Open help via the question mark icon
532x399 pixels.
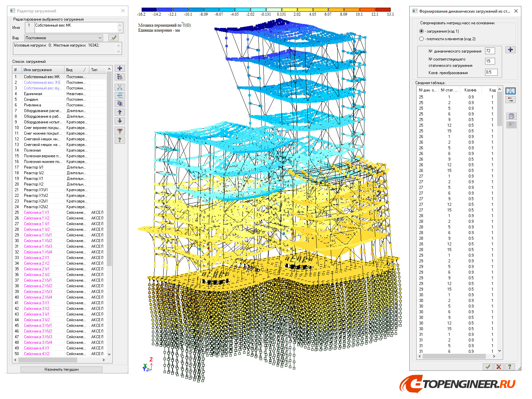point(119,140)
